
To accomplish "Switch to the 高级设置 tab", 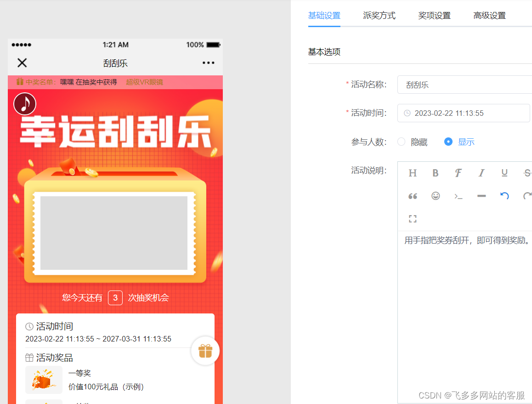I will pyautogui.click(x=489, y=16).
